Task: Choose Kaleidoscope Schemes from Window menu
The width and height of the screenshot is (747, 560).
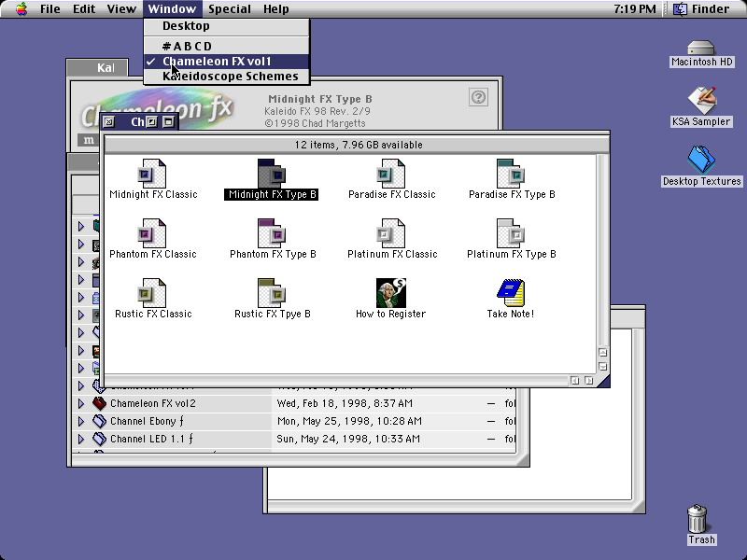Action: (x=226, y=77)
